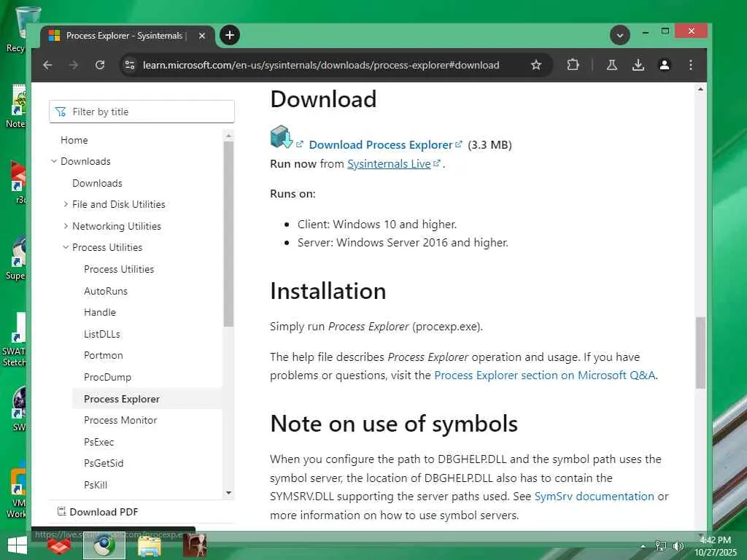747x560 pixels.
Task: Click the Process Explorer download box icon
Action: point(281,136)
